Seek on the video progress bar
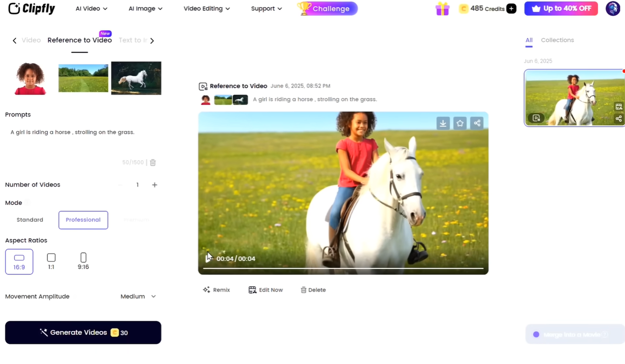The width and height of the screenshot is (625, 364). (343, 268)
